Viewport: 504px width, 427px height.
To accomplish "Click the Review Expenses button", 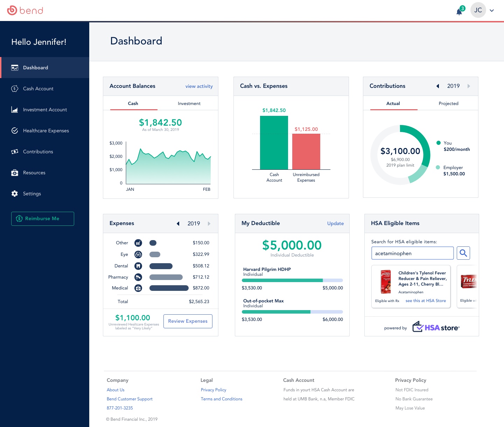I will 188,321.
